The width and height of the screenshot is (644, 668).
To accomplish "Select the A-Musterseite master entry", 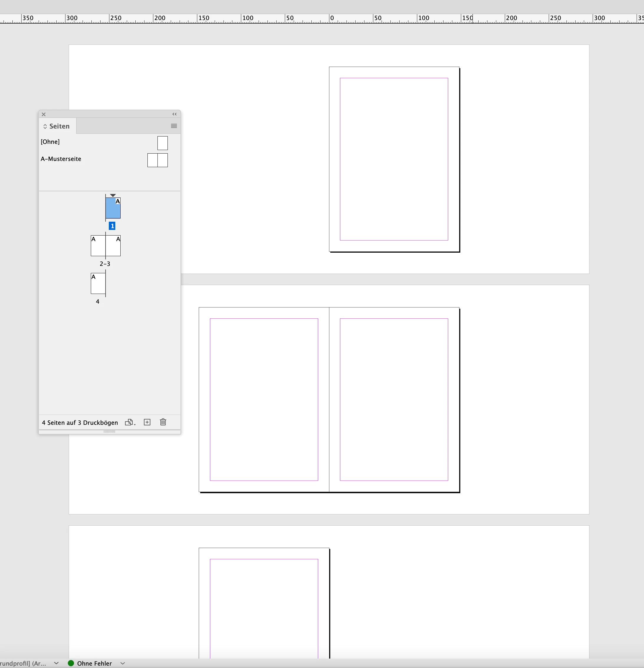I will (x=61, y=159).
